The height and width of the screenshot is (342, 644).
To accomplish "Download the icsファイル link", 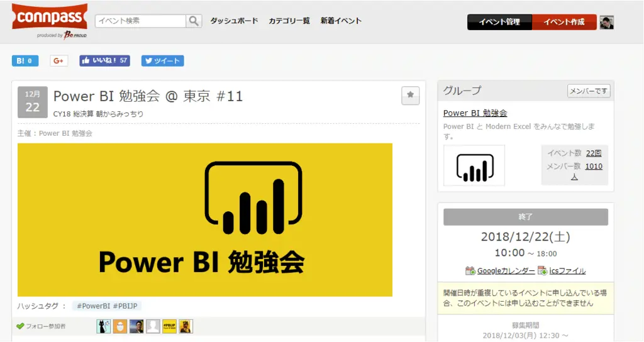I will point(567,271).
